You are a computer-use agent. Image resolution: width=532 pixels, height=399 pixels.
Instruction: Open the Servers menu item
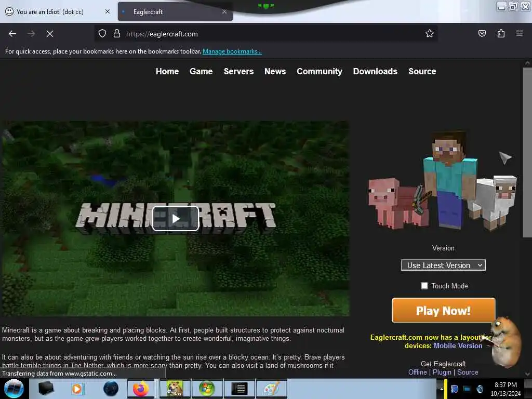point(238,71)
